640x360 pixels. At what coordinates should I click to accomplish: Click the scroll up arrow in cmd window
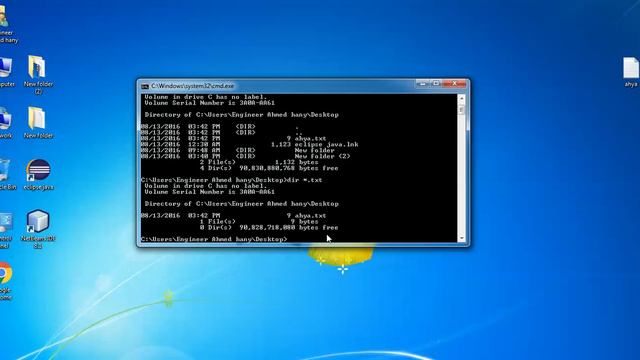pyautogui.click(x=462, y=98)
